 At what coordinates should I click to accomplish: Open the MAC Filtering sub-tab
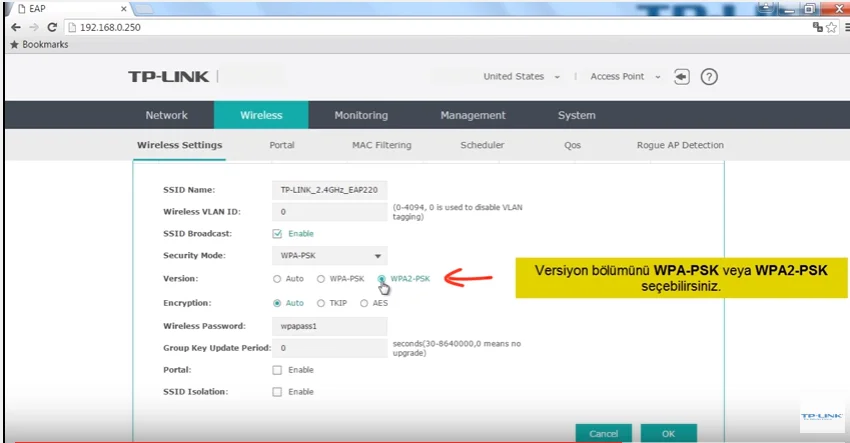point(381,145)
